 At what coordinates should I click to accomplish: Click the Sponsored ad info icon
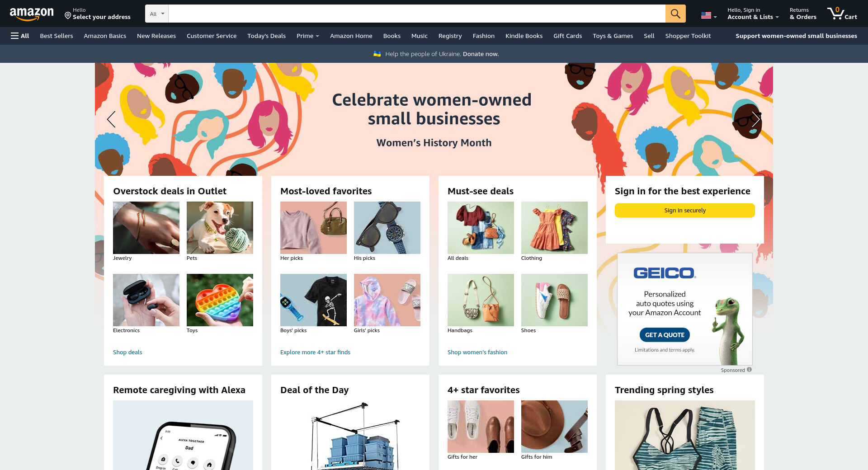pos(749,370)
